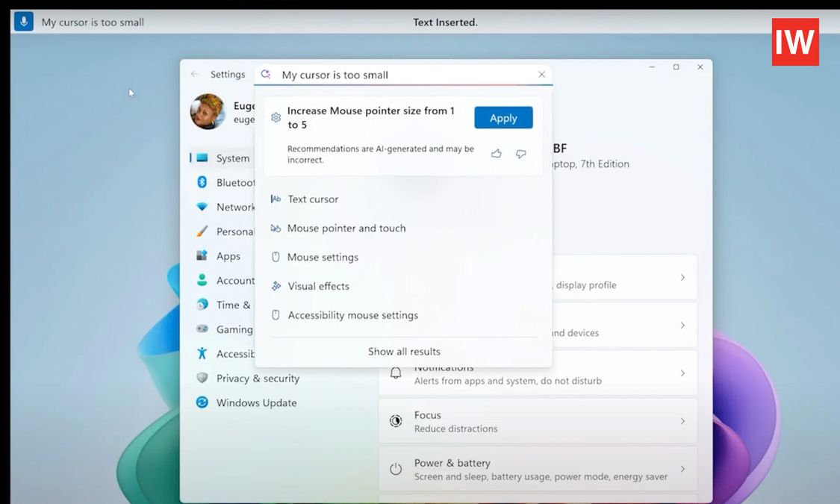Give thumbs down to the AI recommendation
The width and height of the screenshot is (840, 504).
[520, 153]
